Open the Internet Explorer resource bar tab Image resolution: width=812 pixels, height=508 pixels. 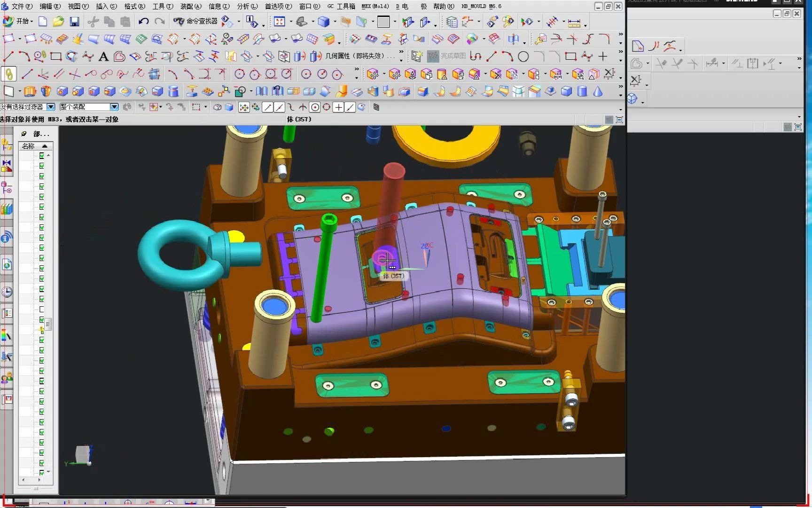(7, 265)
